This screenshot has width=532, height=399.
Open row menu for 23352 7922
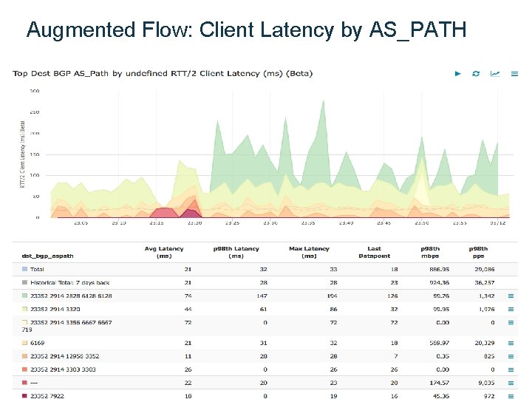coord(511,396)
